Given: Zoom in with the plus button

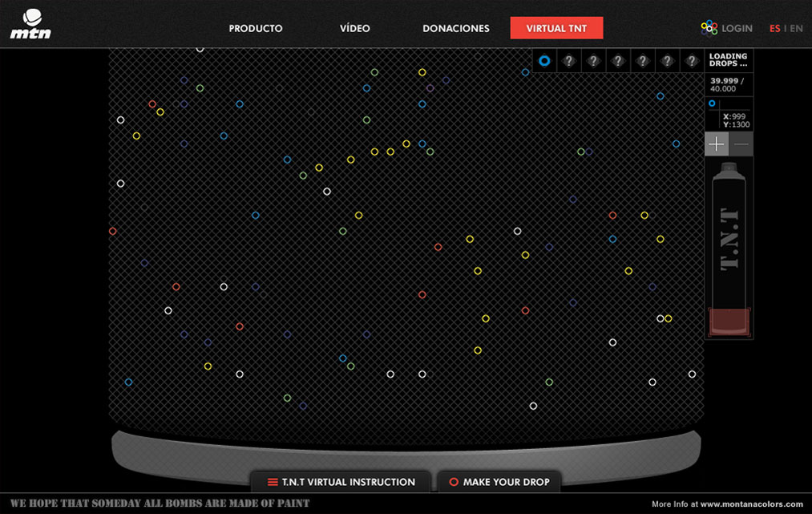Looking at the screenshot, I should [x=717, y=144].
